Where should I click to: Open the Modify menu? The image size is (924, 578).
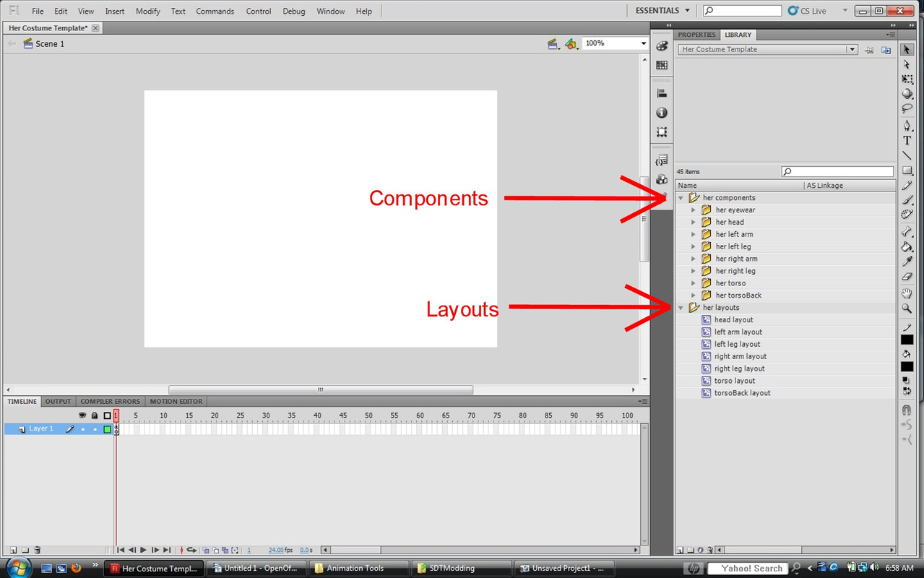[x=148, y=11]
